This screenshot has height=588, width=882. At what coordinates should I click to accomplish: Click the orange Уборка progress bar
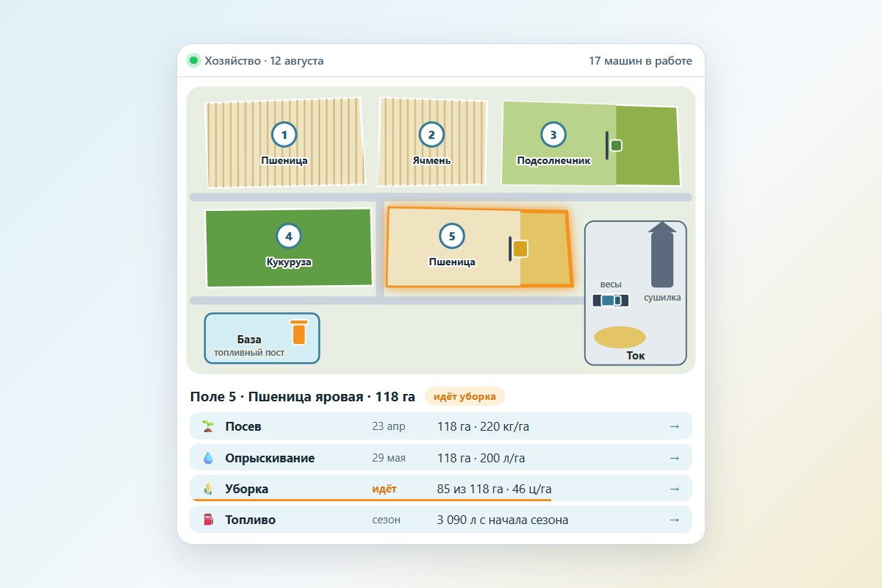click(372, 500)
